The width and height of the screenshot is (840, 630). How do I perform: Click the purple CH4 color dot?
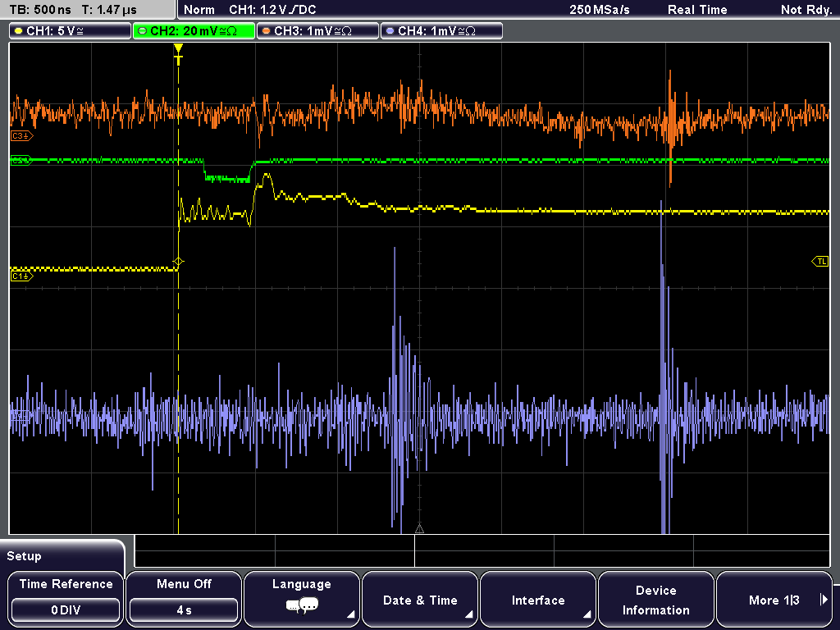[390, 31]
